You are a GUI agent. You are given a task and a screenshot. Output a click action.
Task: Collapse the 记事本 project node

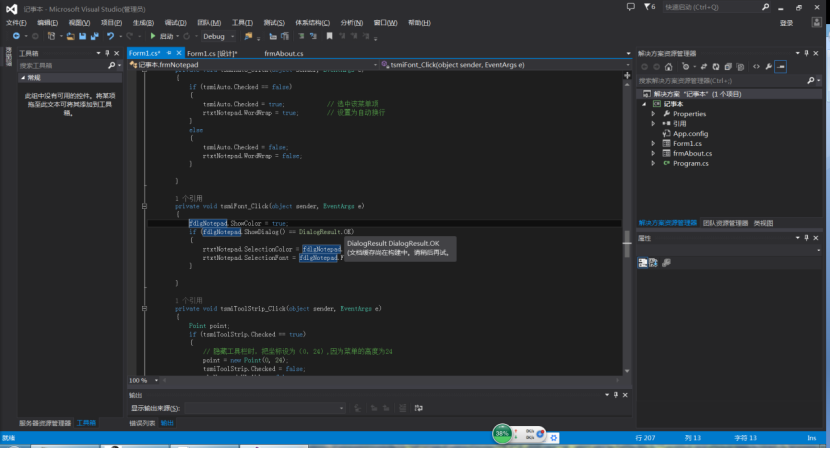[644, 104]
